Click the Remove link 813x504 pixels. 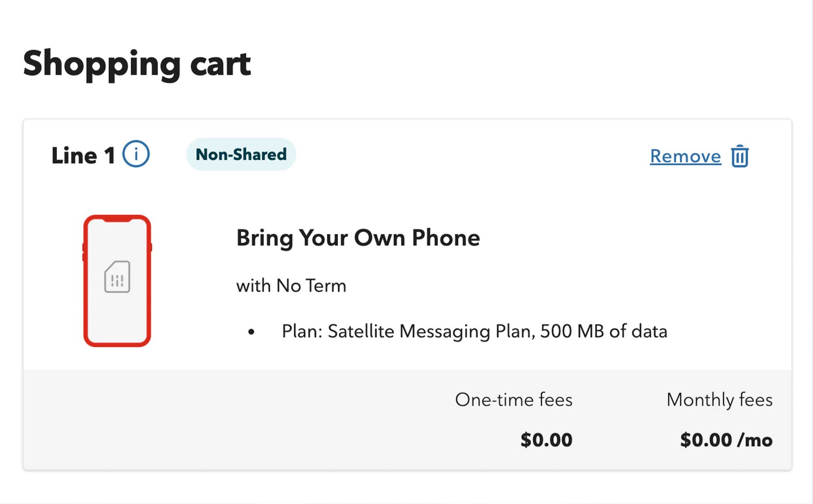click(x=685, y=156)
